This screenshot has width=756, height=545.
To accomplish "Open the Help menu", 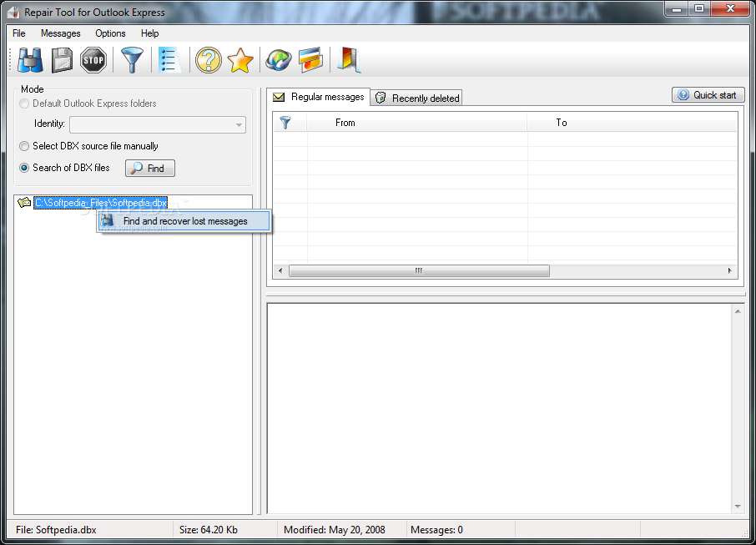I will (x=150, y=33).
